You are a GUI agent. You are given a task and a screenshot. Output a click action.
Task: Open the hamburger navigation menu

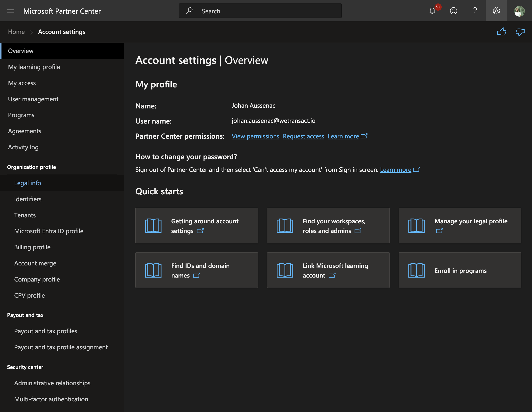[11, 11]
